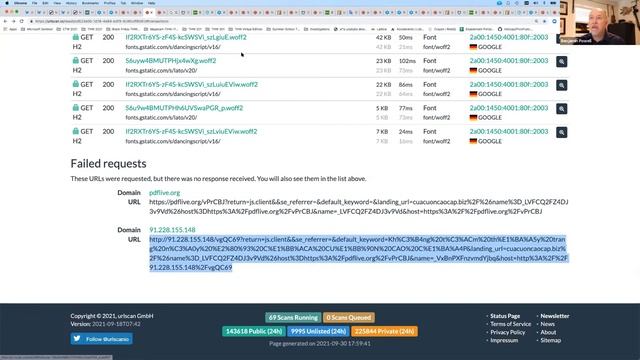Click lock icon on the 5 KB font row
640x360 pixels.
76,108
